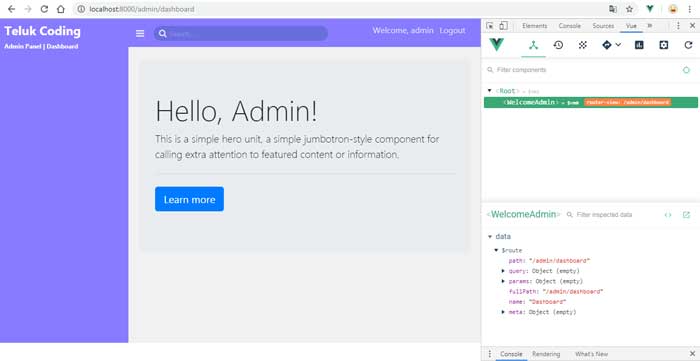Viewport: 700px width, 361px height.
Task: Expand the params object arrow
Action: [x=503, y=281]
